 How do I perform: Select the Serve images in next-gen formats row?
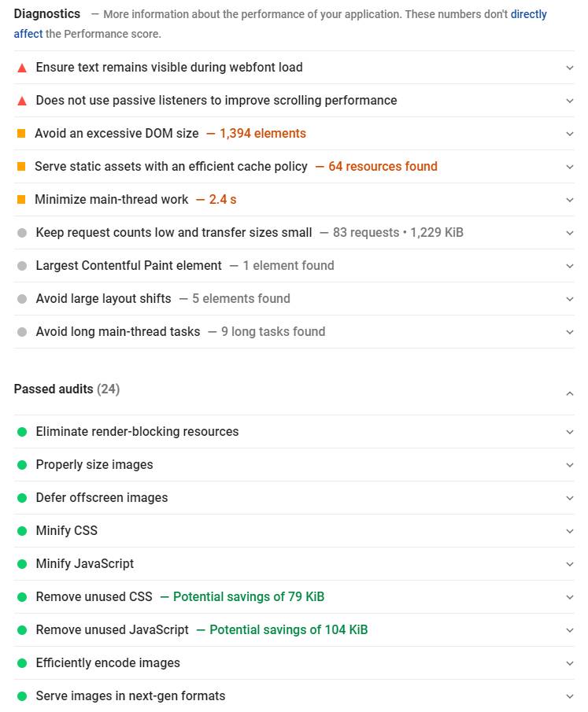[131, 696]
